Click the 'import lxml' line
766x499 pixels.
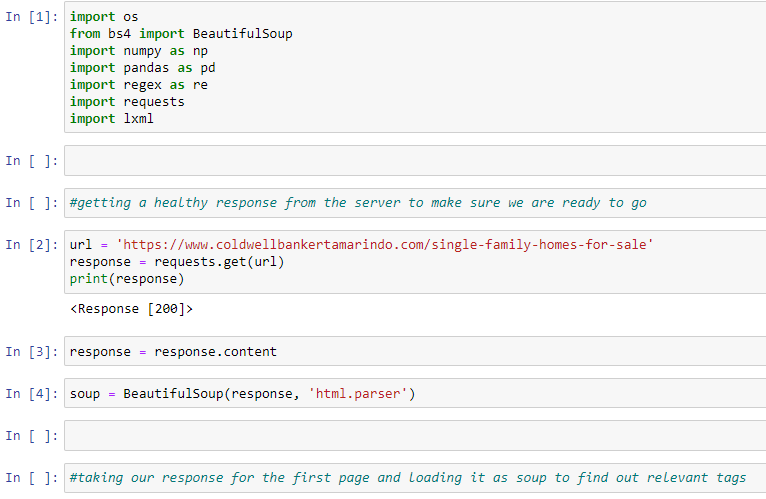tap(112, 119)
